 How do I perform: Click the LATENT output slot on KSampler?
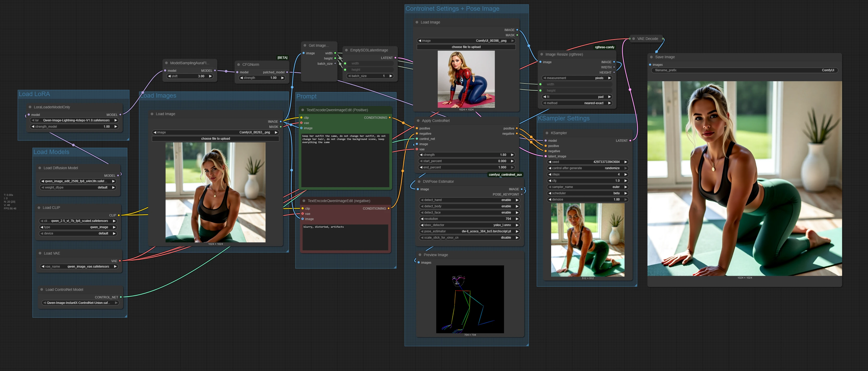point(630,141)
